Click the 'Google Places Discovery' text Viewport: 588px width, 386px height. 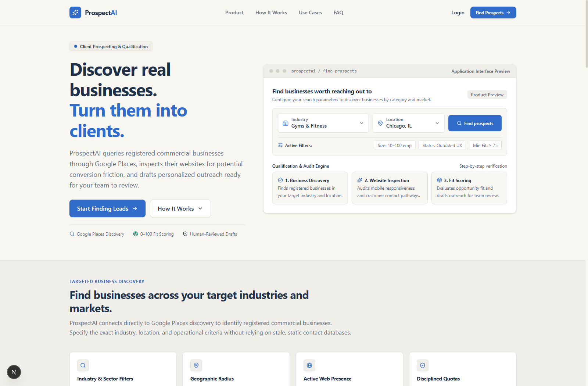click(100, 234)
